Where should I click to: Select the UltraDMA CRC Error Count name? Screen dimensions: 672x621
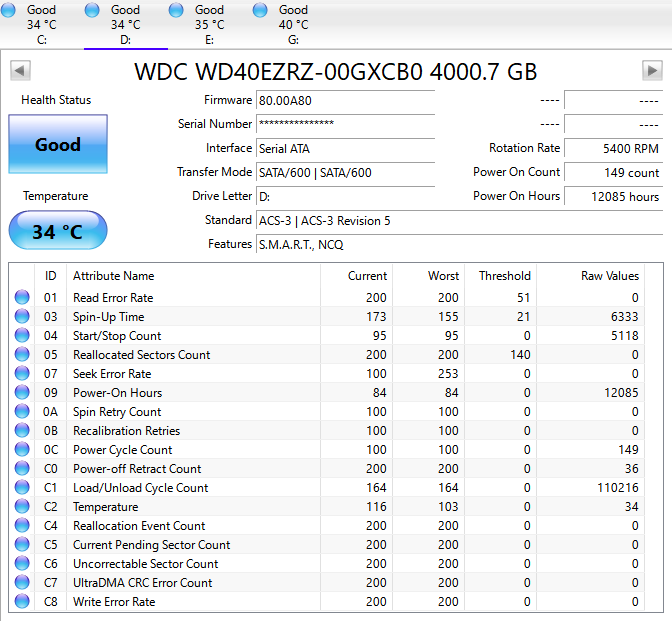pyautogui.click(x=143, y=583)
